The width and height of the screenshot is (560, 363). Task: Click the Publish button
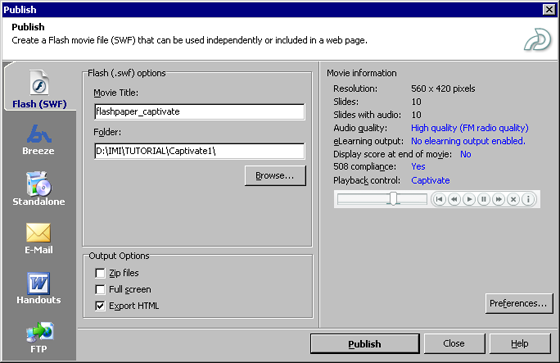coord(365,344)
